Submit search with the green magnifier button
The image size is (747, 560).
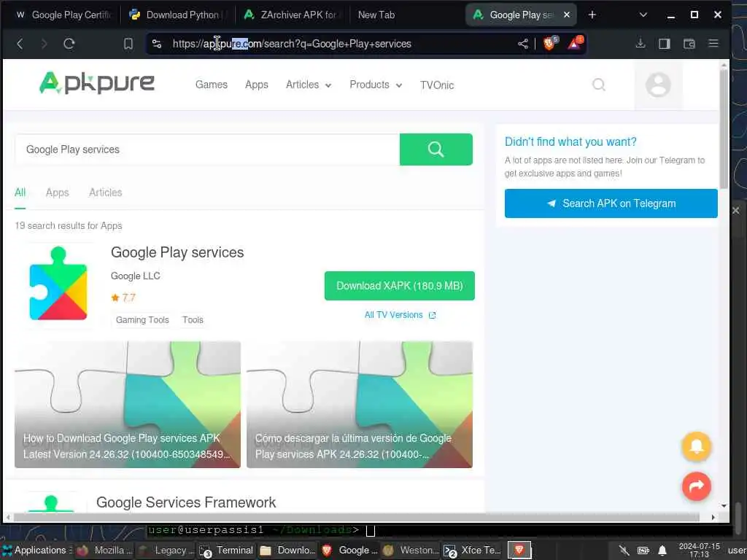click(x=436, y=149)
